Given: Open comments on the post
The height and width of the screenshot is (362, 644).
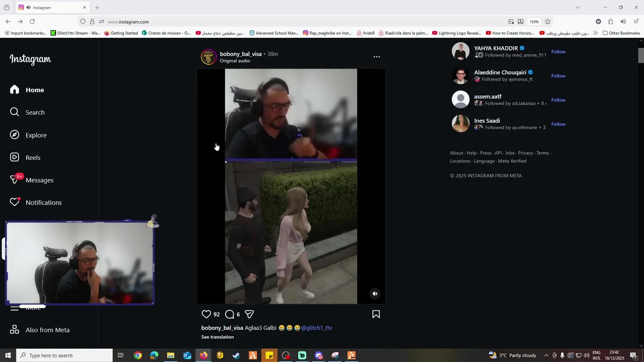Looking at the screenshot, I should coord(229,314).
